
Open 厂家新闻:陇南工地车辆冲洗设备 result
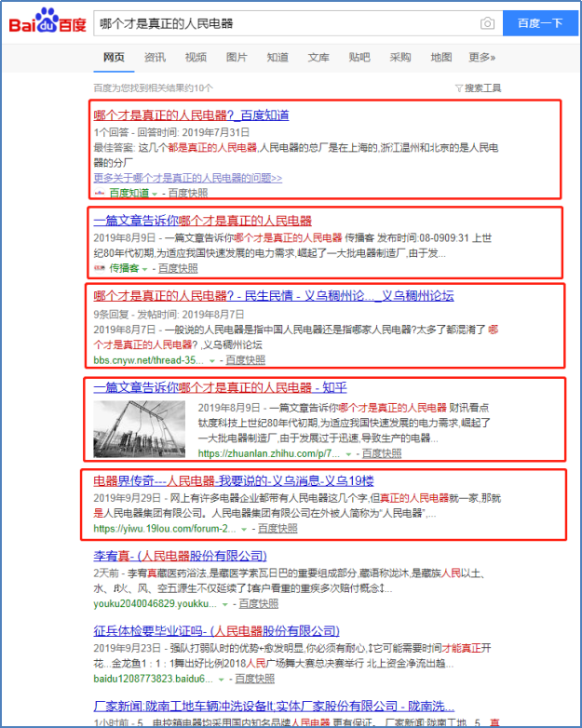274,707
